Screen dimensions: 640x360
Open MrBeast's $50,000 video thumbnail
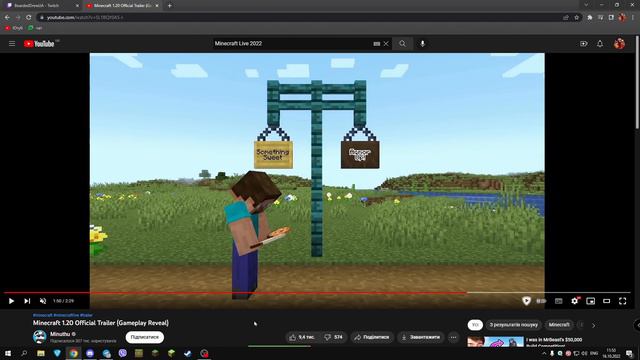[496, 342]
